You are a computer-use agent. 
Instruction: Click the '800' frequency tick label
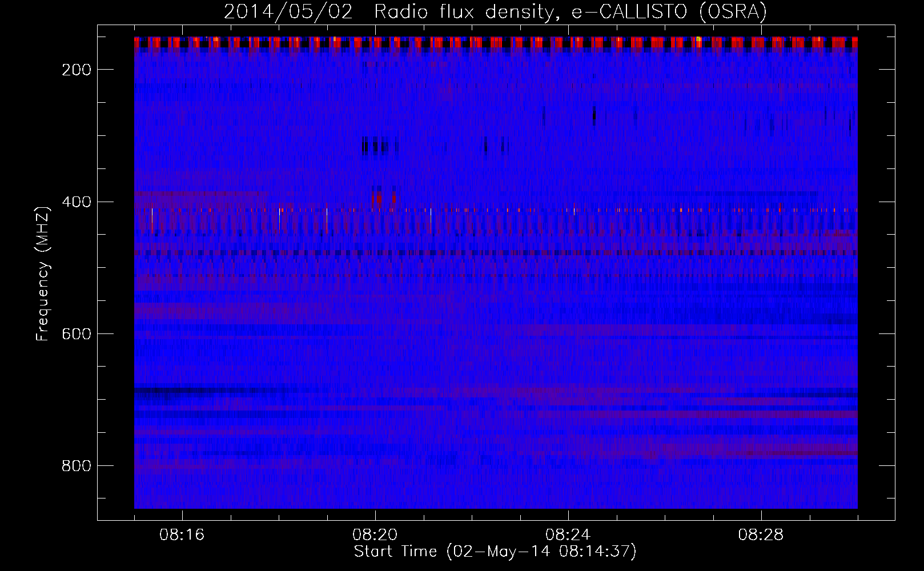click(77, 466)
